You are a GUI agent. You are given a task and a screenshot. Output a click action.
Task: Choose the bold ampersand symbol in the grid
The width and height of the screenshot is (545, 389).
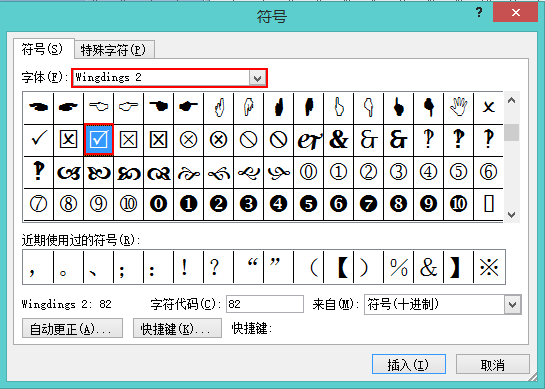(x=339, y=140)
